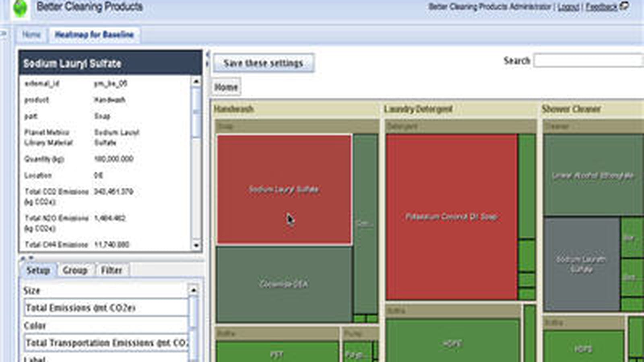The height and width of the screenshot is (362, 644).
Task: Select the Heatmap for Baseline tab
Action: 94,35
